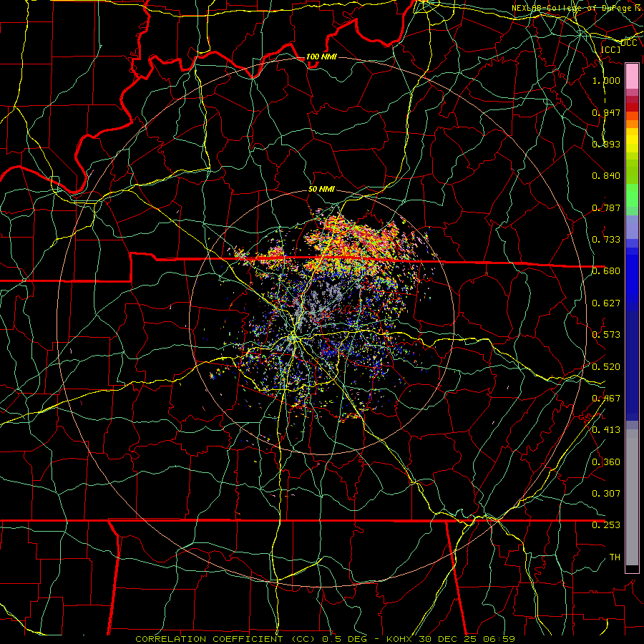Click the 50 NMI range ring label
Viewport: 644px width, 644px height.
point(321,189)
